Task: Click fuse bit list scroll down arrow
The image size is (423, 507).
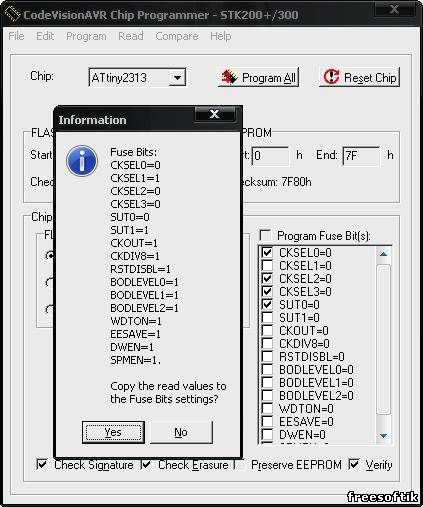Action: [383, 436]
